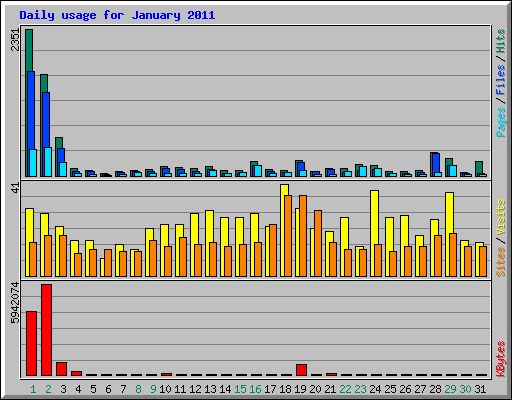The height and width of the screenshot is (400, 512).
Task: Click day label 30 on the x-axis
Action: [465, 389]
